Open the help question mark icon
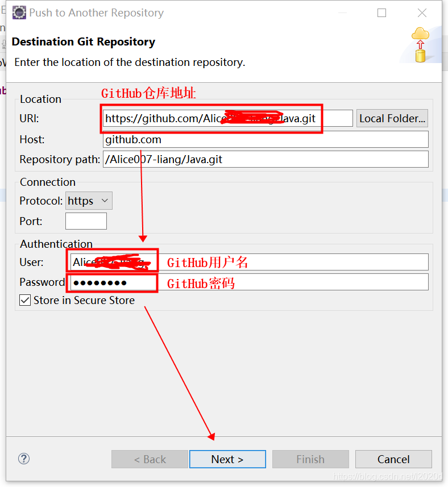448x487 pixels. point(24,459)
